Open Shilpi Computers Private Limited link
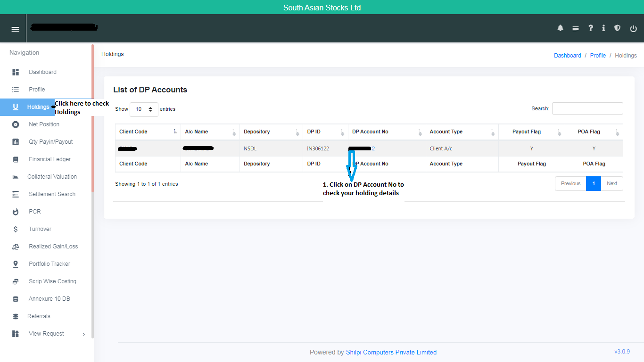644x362 pixels. (x=391, y=352)
